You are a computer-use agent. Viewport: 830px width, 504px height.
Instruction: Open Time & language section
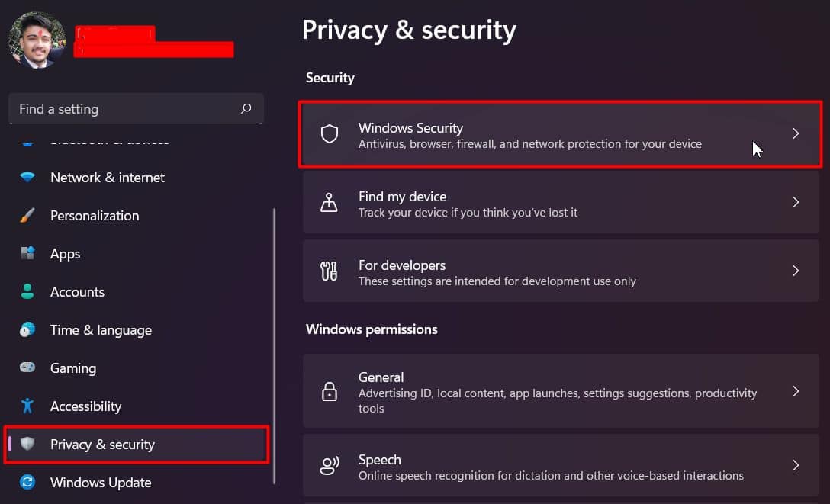click(x=101, y=330)
